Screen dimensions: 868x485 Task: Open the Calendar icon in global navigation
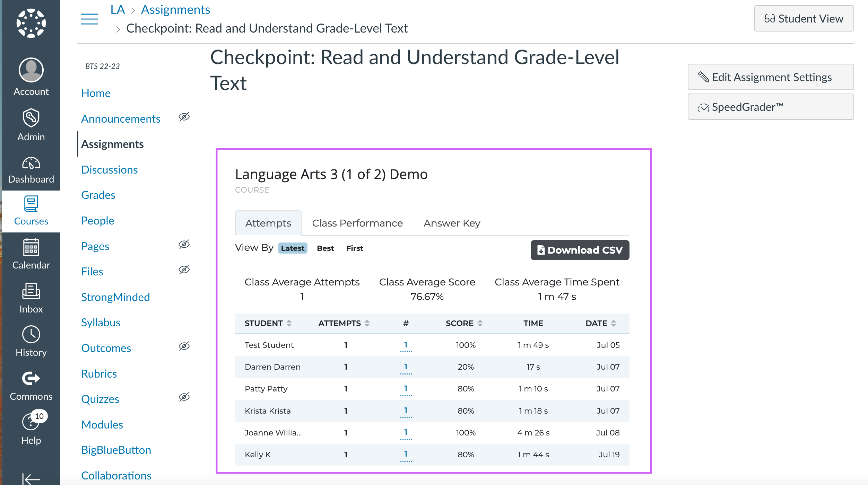click(31, 247)
